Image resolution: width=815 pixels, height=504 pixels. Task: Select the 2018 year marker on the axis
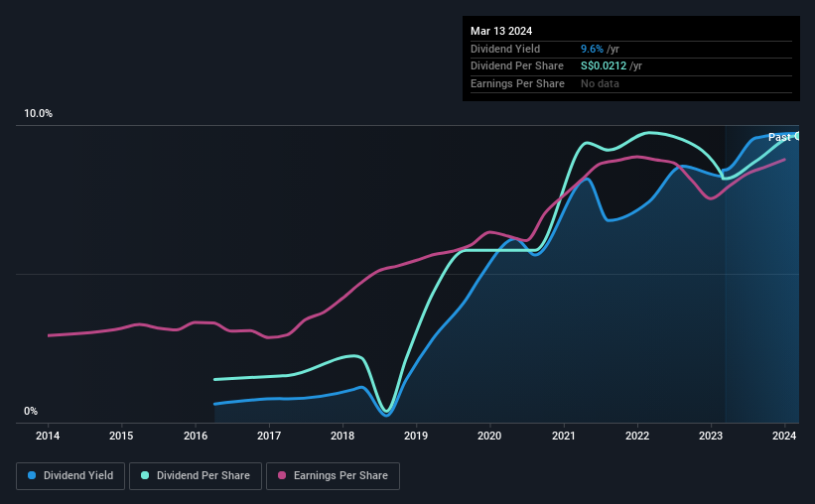coord(342,436)
